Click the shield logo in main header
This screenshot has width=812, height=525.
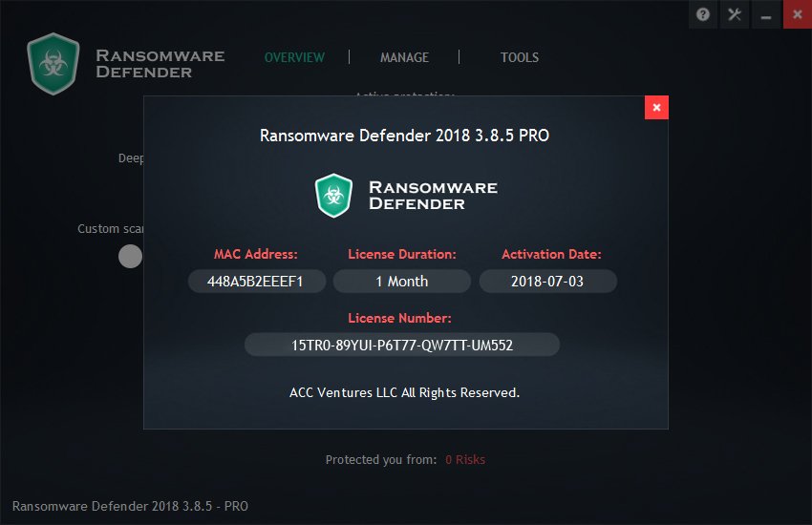pyautogui.click(x=53, y=64)
